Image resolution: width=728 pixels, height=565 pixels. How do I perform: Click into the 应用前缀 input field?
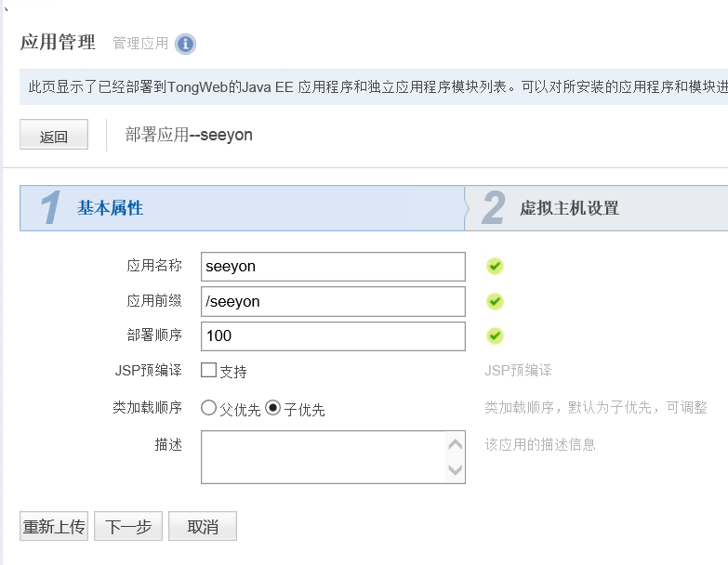333,301
